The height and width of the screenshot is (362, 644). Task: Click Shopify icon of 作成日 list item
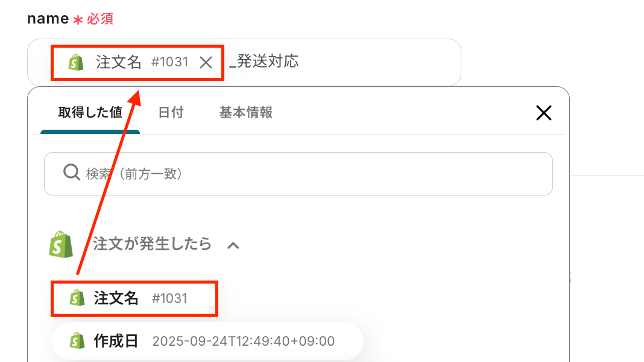coord(77,341)
